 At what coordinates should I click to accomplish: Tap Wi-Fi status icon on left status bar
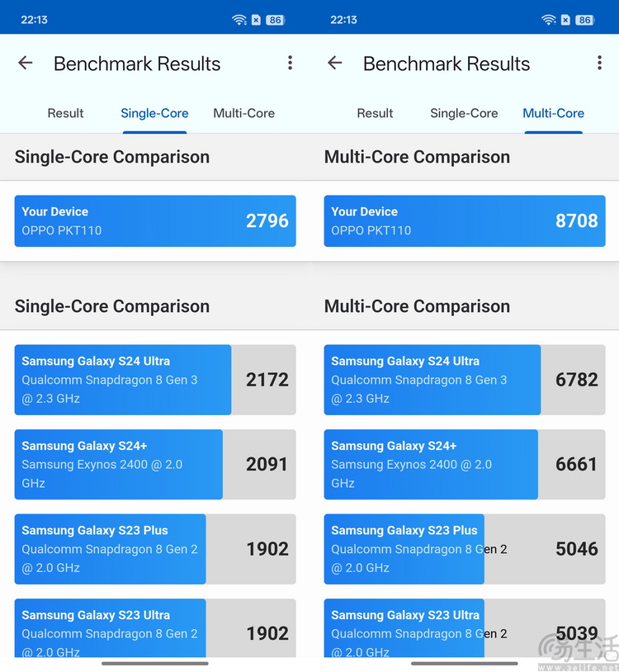tap(239, 20)
